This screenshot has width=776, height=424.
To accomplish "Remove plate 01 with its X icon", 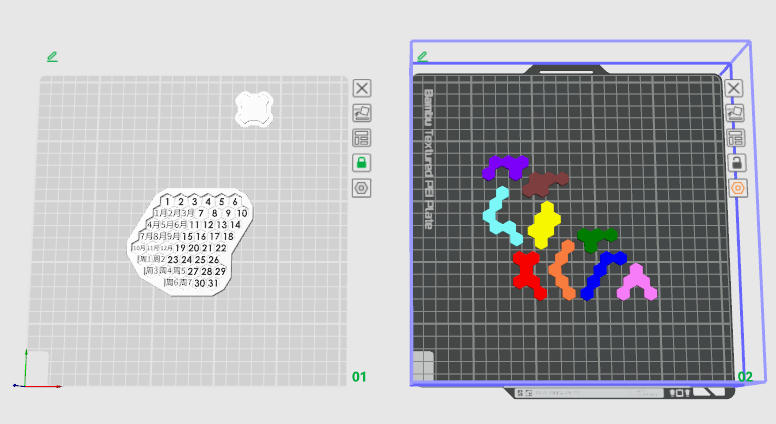I will tap(362, 89).
